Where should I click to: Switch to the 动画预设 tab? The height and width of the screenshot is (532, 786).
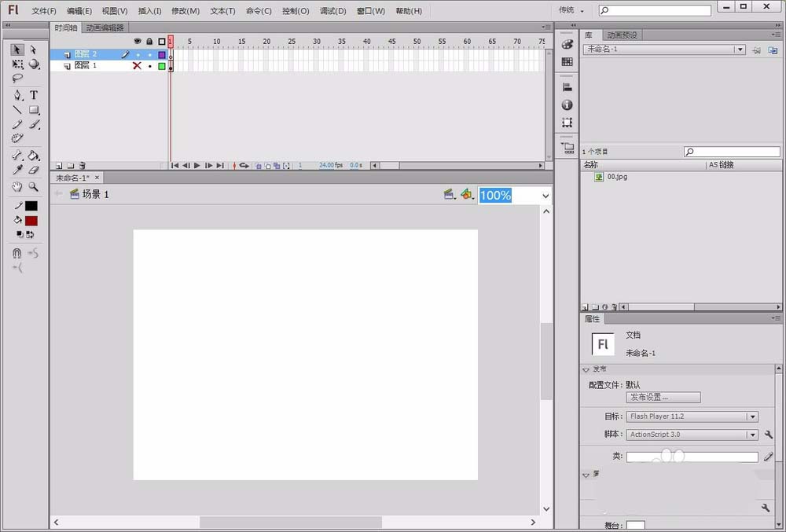(x=622, y=35)
